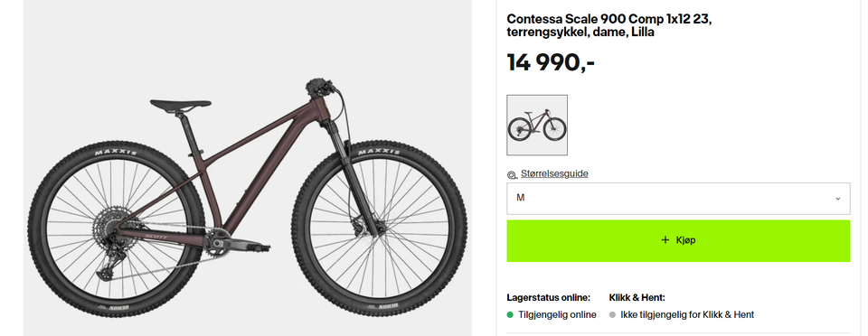Viewport: 868px width, 336px height.
Task: Click the Lagerstatus online heading
Action: (549, 297)
